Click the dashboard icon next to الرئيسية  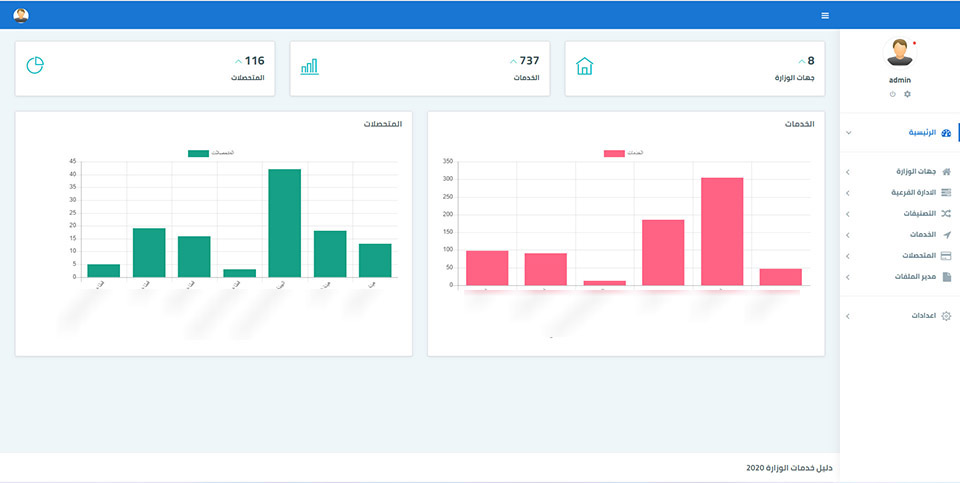(x=946, y=133)
